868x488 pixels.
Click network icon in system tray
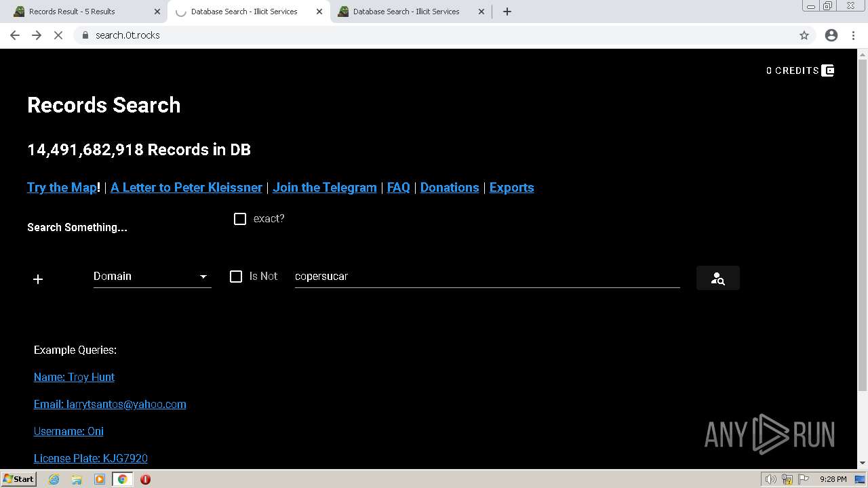click(787, 479)
